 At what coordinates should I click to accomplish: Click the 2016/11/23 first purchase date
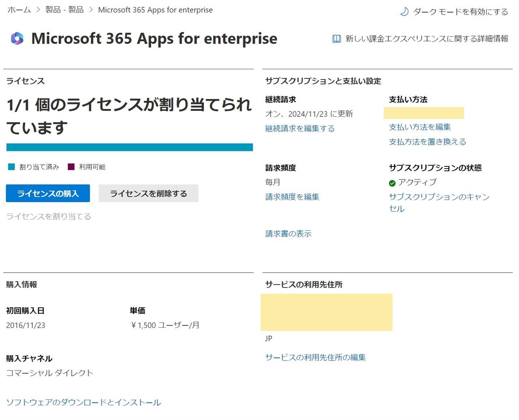point(26,325)
